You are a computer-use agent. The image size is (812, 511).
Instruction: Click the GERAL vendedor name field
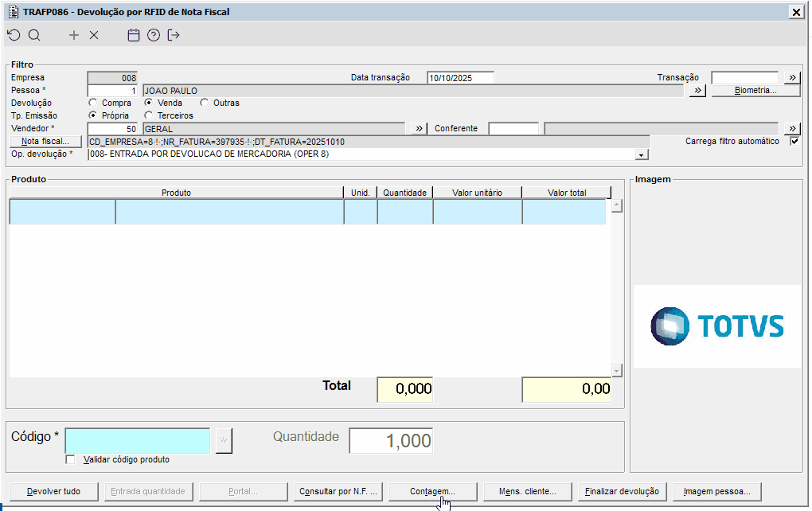[274, 128]
